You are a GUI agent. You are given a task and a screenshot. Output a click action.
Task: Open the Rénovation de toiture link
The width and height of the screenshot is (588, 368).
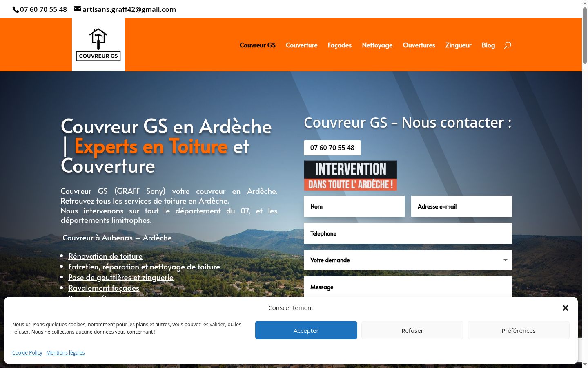[105, 256]
